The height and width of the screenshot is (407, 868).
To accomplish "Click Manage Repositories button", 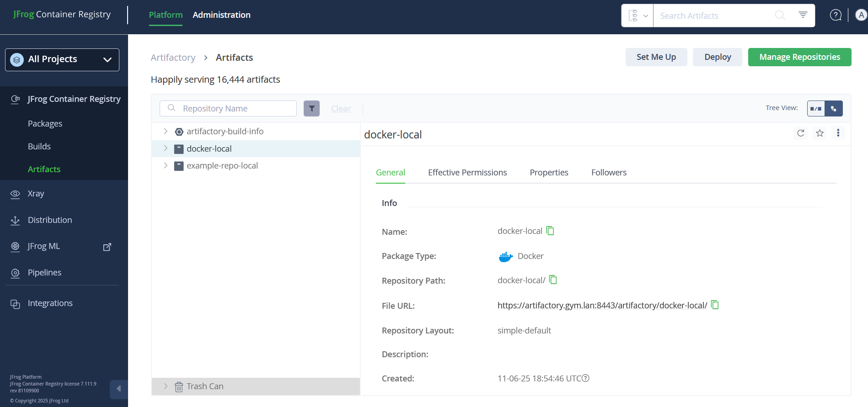I will tap(799, 57).
